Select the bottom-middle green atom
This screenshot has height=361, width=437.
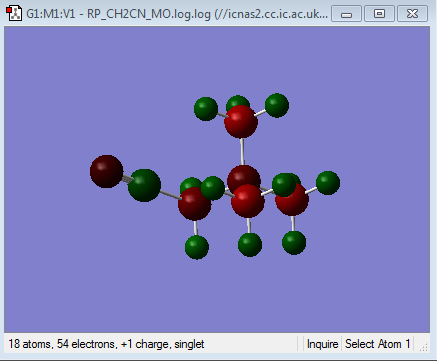click(x=250, y=245)
